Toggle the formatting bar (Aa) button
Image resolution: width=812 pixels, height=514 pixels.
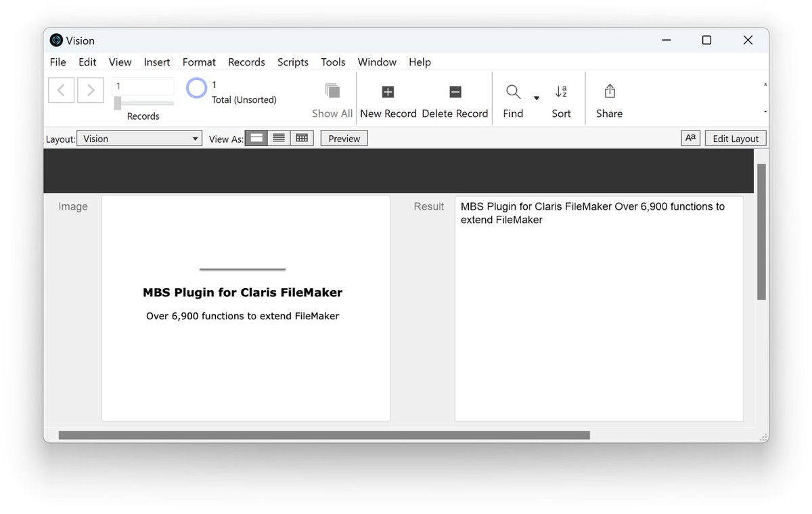690,138
